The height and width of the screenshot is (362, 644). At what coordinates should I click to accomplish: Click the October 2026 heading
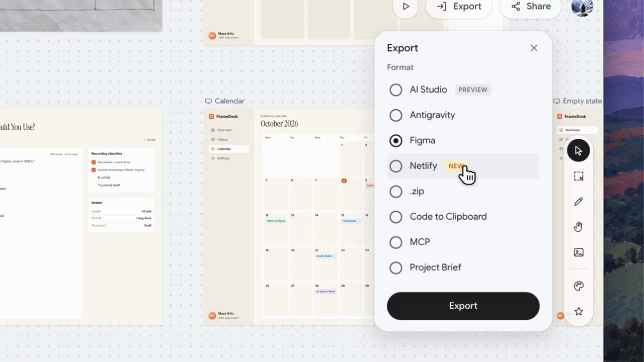279,124
